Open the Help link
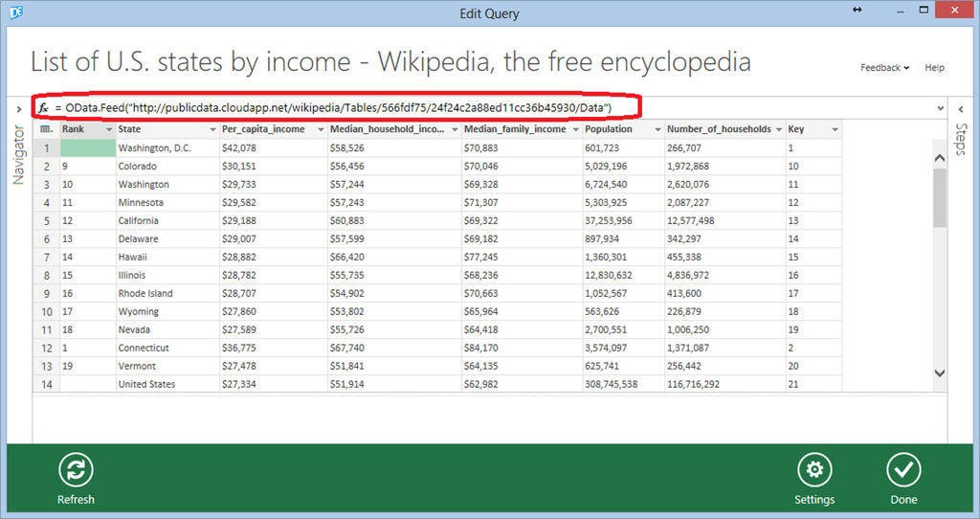 point(934,68)
